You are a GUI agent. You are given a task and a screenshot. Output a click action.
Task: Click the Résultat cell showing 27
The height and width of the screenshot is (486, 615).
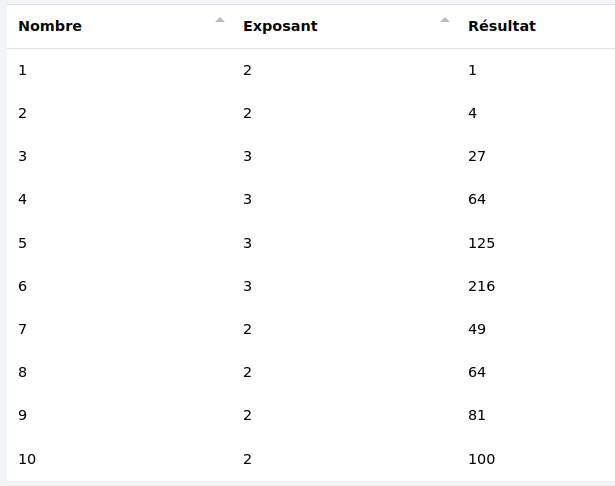click(477, 157)
